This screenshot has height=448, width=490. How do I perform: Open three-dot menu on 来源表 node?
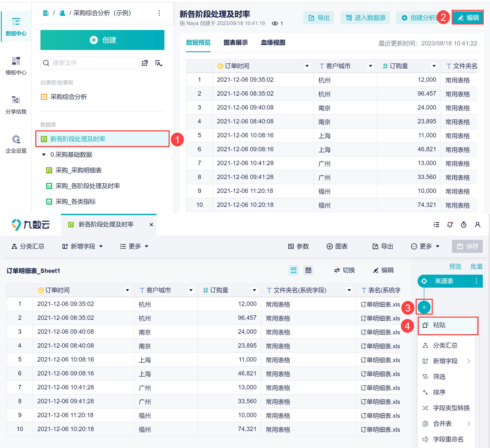click(x=476, y=281)
